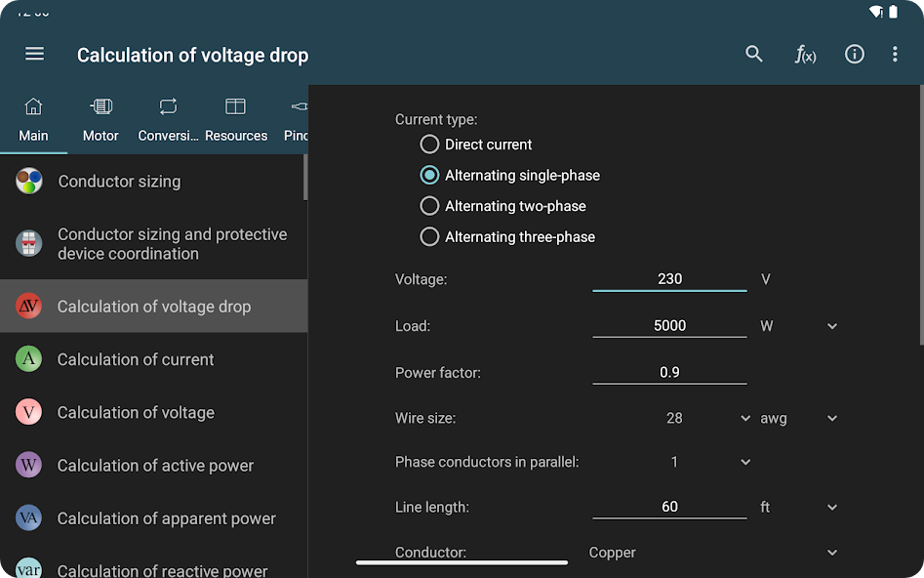The width and height of the screenshot is (924, 578).
Task: Switch to the Conversi... tab
Action: (168, 120)
